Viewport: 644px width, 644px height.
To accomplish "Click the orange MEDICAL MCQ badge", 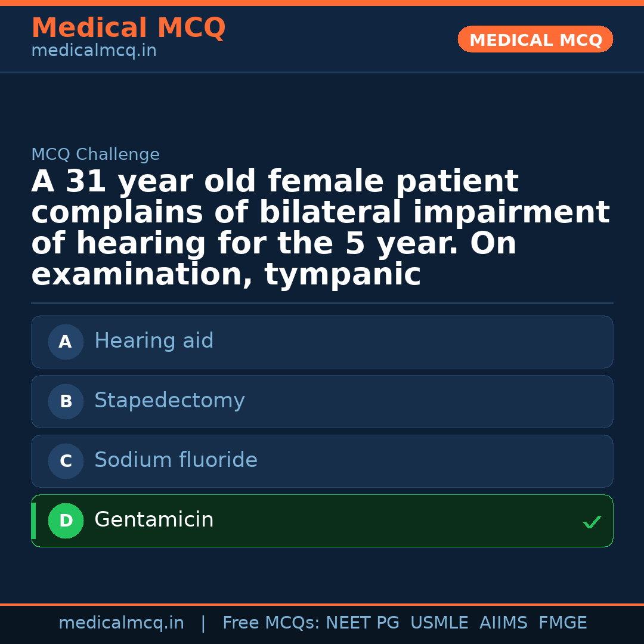I will tap(535, 39).
